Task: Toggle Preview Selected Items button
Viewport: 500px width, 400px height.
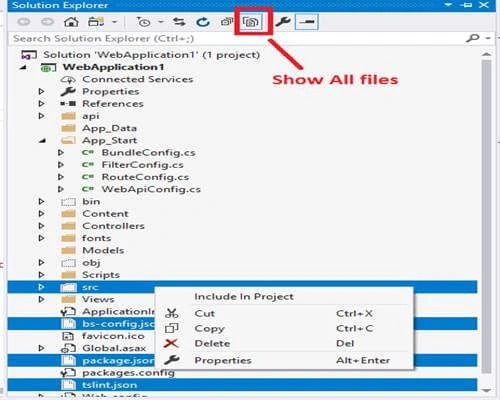Action: (307, 22)
